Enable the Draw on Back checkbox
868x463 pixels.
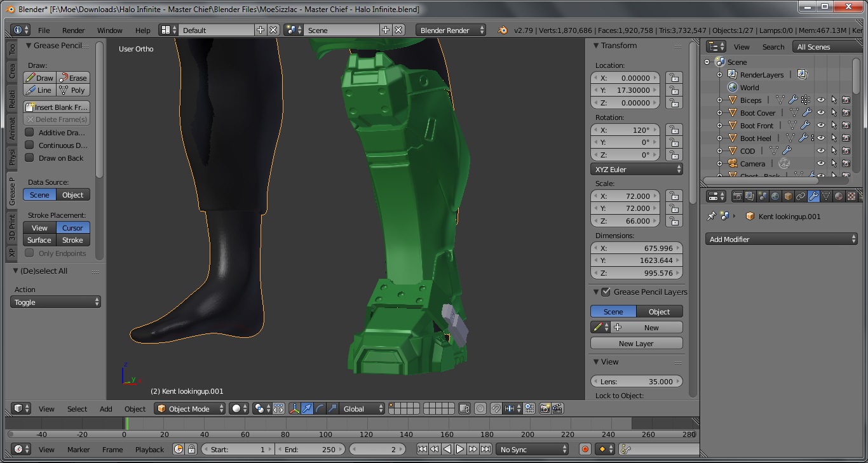[x=29, y=158]
